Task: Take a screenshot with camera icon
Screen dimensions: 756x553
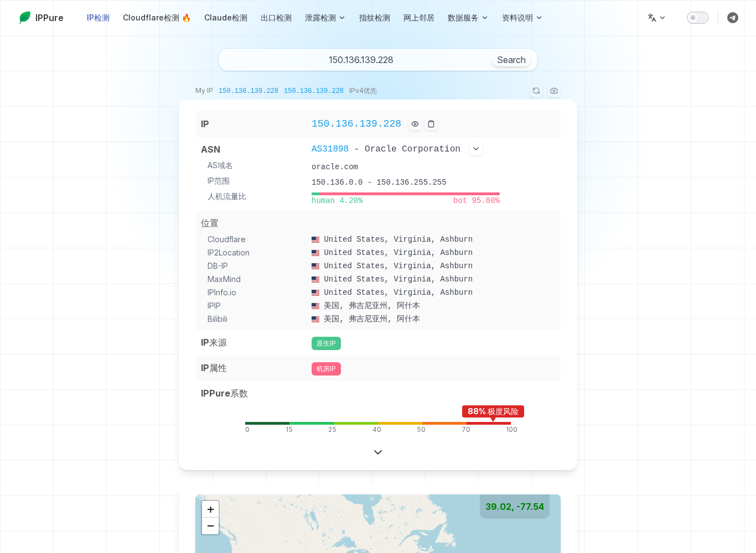Action: coord(554,91)
